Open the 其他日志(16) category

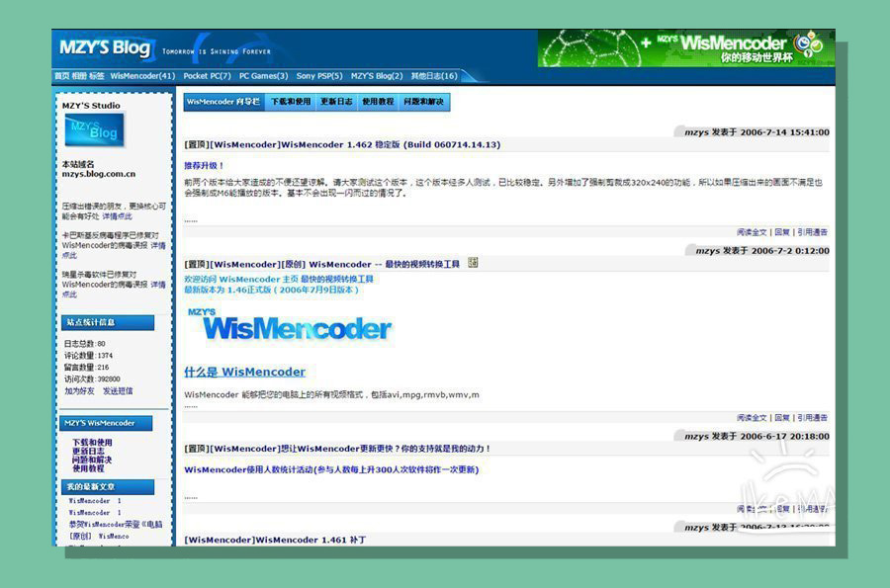434,76
